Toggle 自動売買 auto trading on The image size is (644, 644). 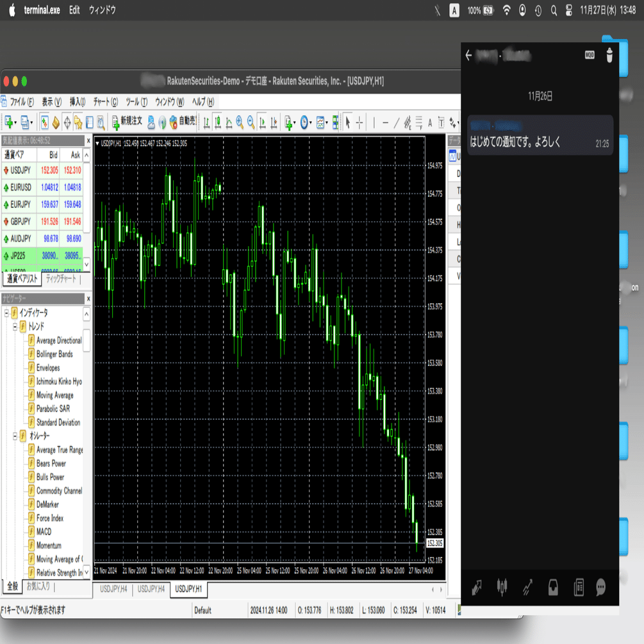point(181,122)
